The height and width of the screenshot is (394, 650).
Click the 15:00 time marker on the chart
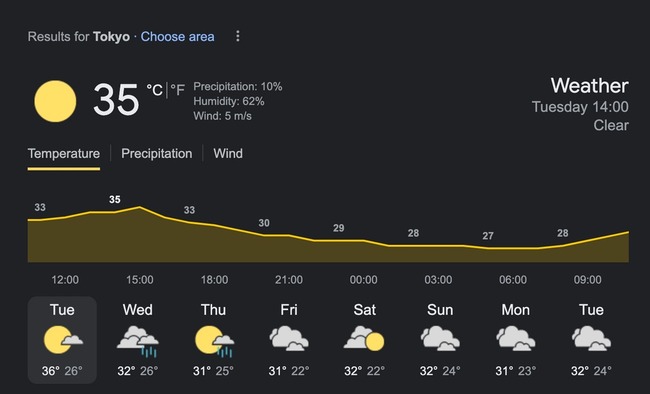(140, 280)
